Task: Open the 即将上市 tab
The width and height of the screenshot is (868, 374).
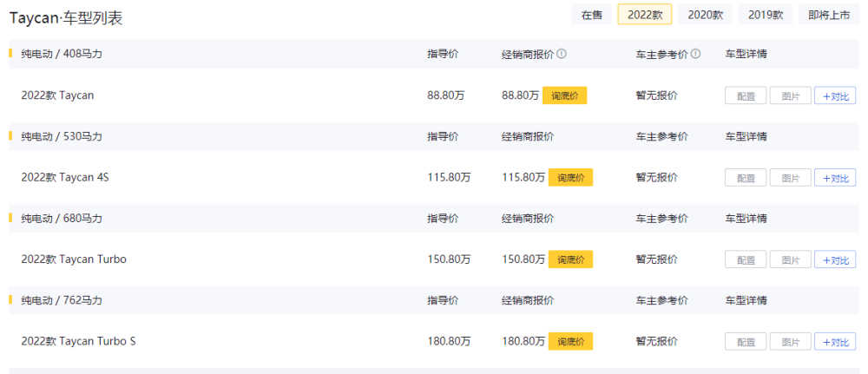Action: point(829,15)
